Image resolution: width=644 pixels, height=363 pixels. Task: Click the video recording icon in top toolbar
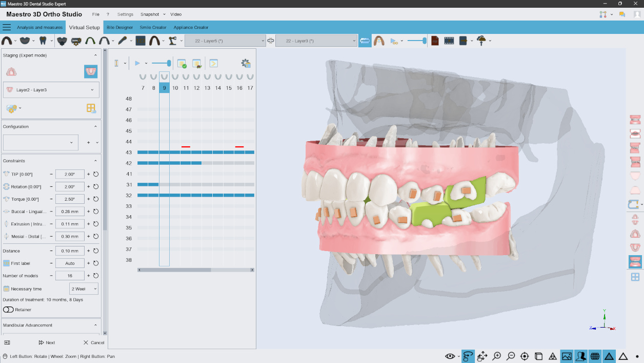pos(449,40)
